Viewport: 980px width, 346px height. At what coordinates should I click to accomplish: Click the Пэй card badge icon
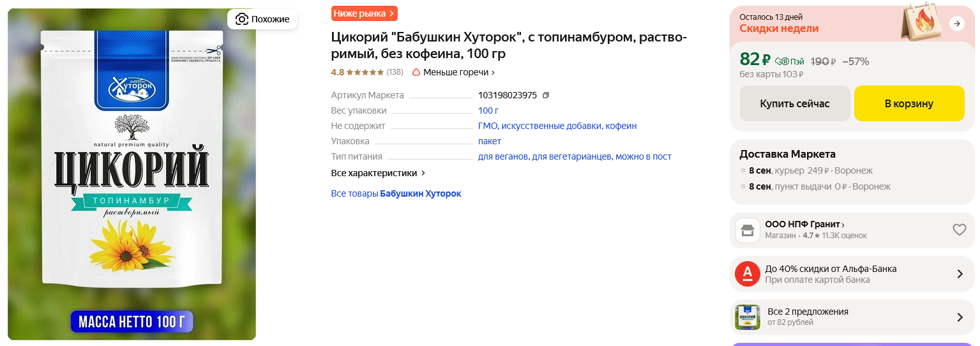tap(790, 62)
